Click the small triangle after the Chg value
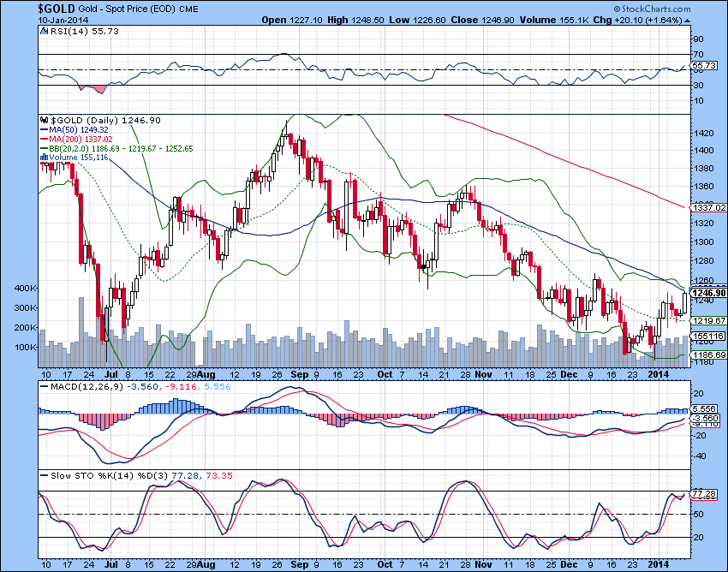This screenshot has height=572, width=728. pos(687,21)
